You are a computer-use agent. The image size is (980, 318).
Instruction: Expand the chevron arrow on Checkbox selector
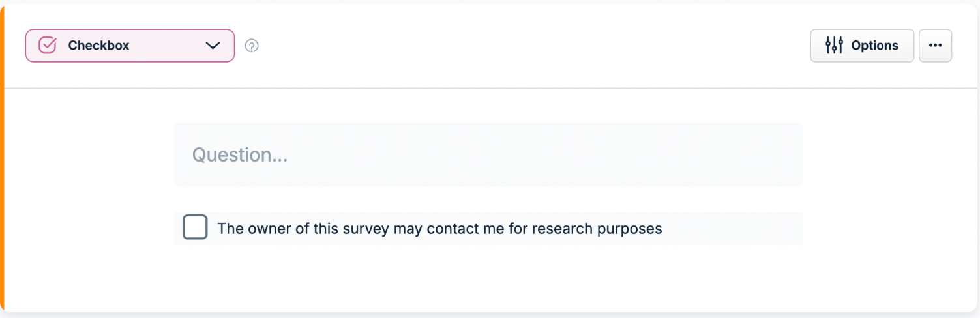(213, 46)
